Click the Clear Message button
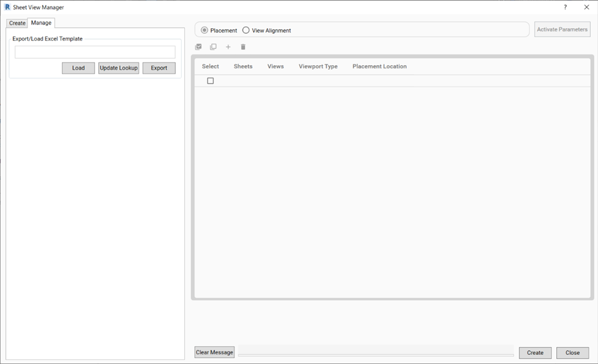Screen dimensions: 598x364 click(x=214, y=352)
